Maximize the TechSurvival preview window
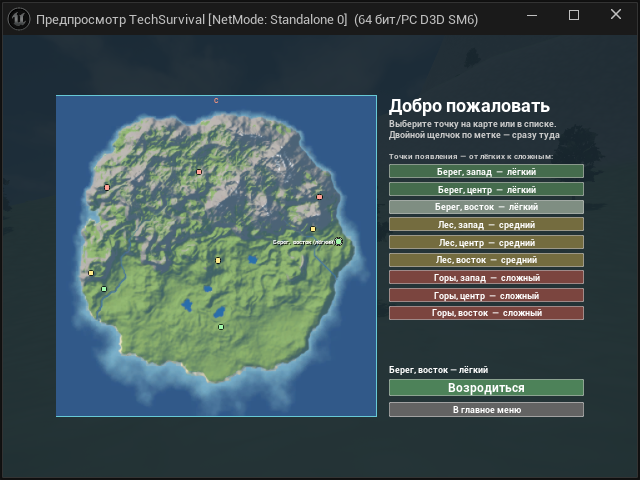This screenshot has width=640, height=480. (x=574, y=16)
